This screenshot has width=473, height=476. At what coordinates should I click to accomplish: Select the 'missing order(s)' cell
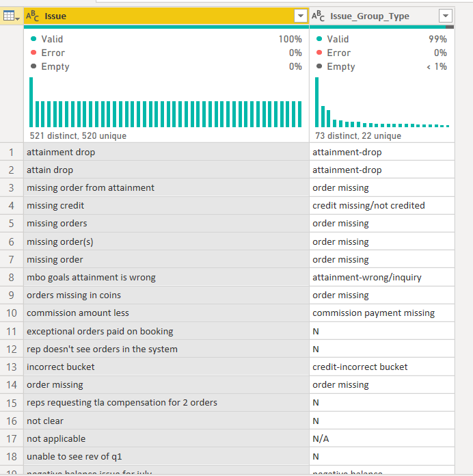[x=166, y=241]
